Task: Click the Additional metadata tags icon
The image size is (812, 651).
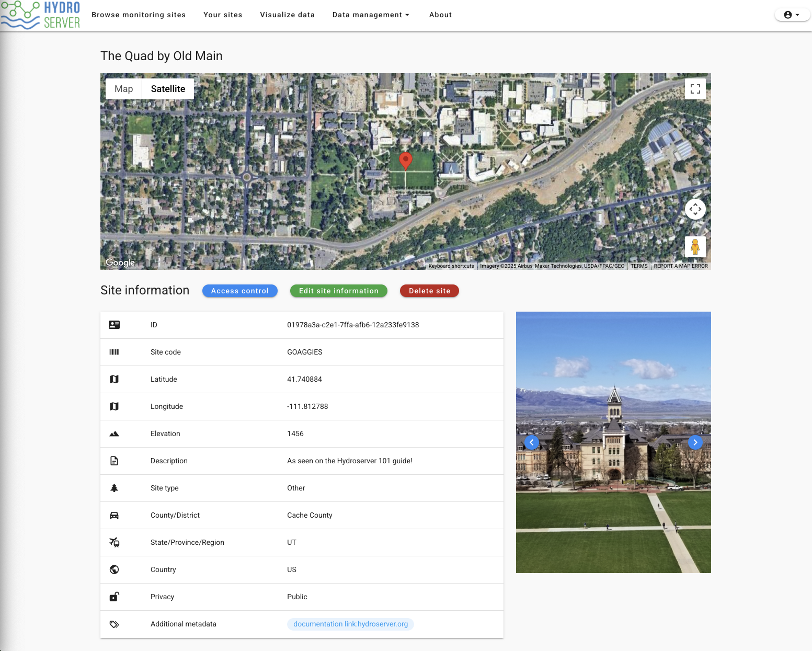Action: [114, 624]
